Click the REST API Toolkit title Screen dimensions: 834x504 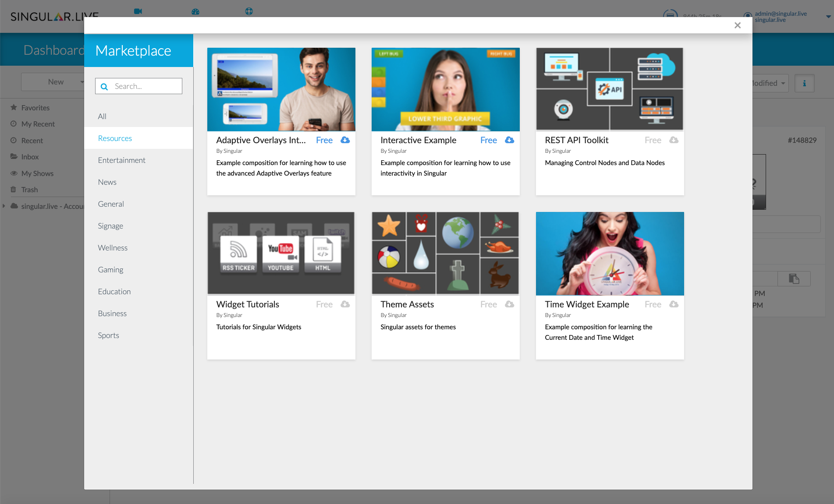coord(577,140)
